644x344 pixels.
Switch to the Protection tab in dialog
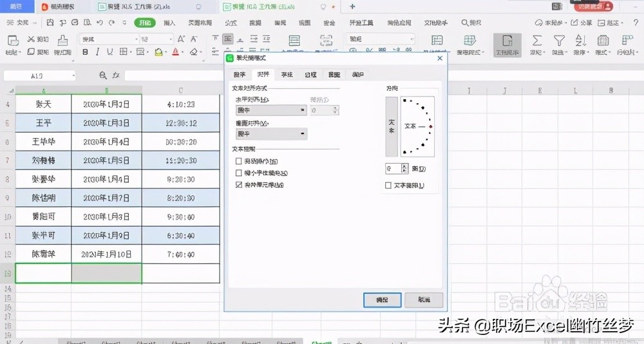click(357, 74)
